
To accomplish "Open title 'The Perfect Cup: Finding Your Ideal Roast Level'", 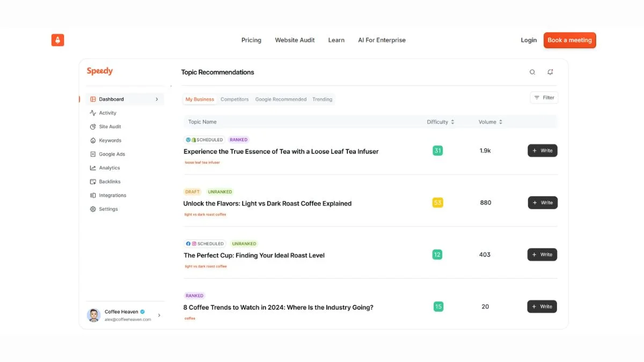I will (254, 256).
